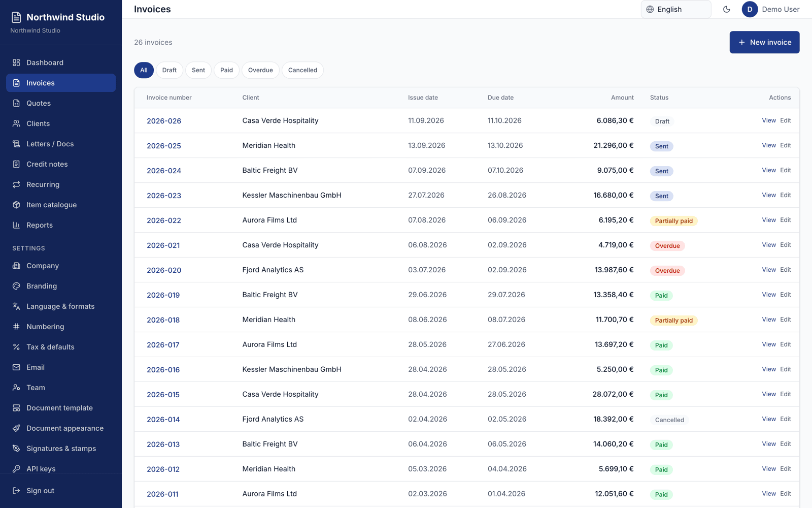This screenshot has height=508, width=812.
Task: Click Sign out
Action: pos(61,491)
